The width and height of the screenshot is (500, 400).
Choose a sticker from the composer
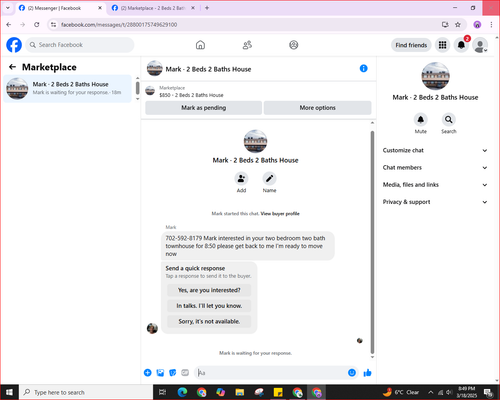pyautogui.click(x=173, y=373)
